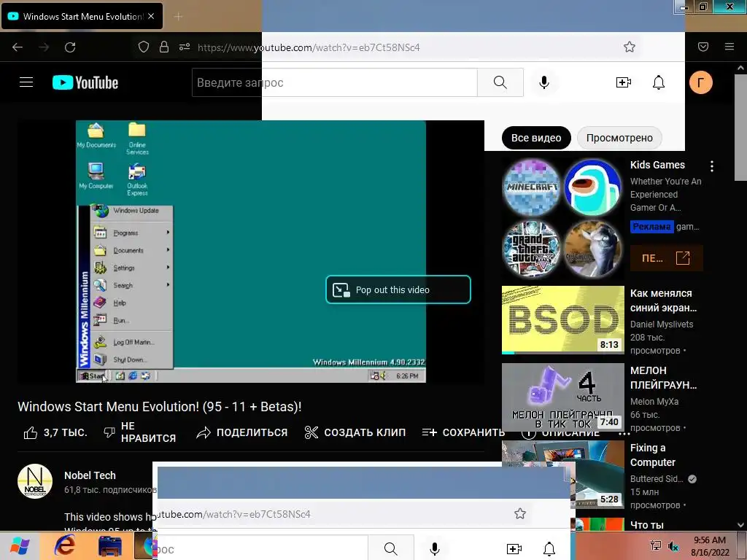Open the Fixing a Computer video title
747x560 pixels.
click(653, 455)
